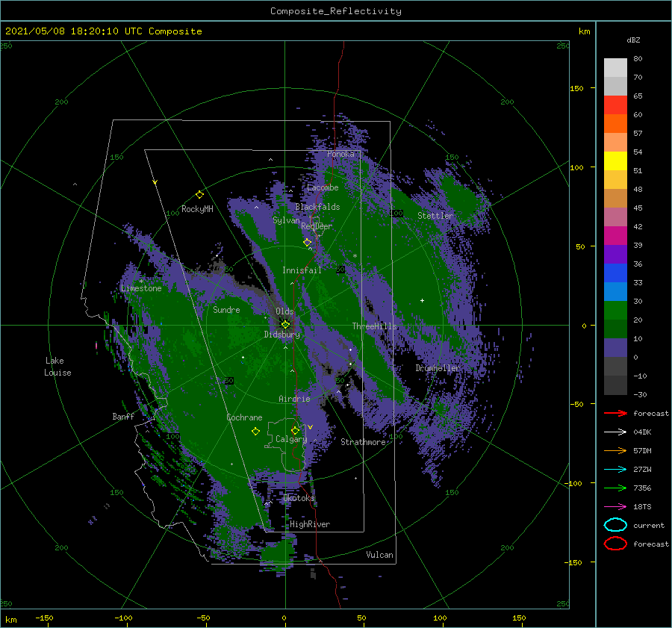The width and height of the screenshot is (672, 628).
Task: Click the Banff label
Action: click(123, 417)
